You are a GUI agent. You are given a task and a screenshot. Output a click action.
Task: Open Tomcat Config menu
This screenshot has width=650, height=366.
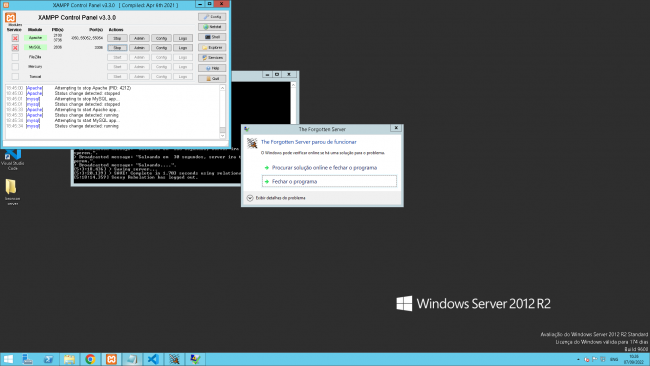161,77
